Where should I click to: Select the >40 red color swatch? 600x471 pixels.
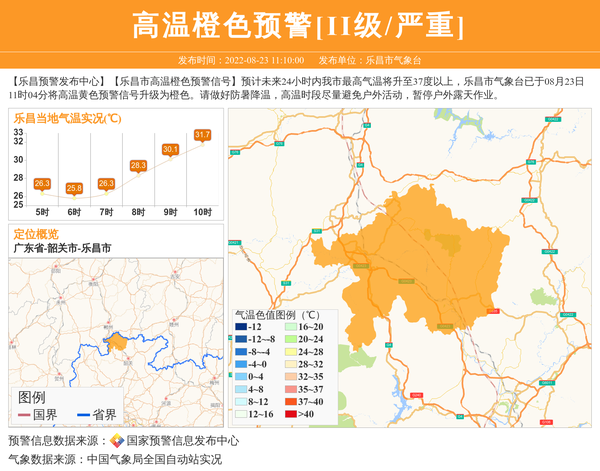point(291,414)
